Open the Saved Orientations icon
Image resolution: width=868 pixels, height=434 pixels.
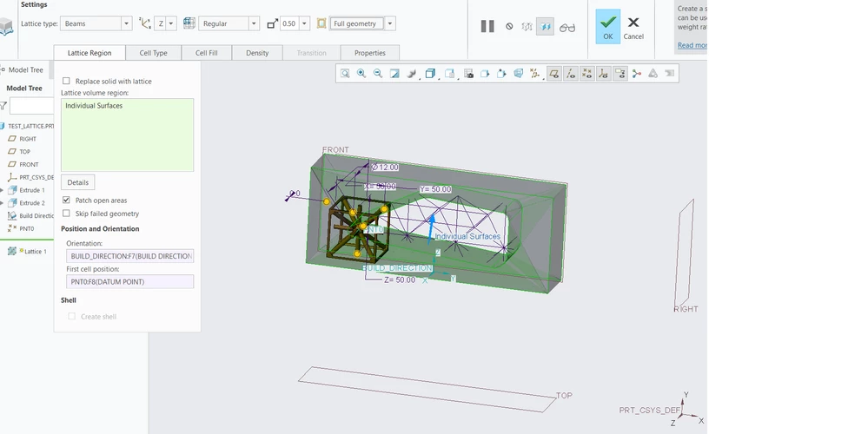point(449,74)
